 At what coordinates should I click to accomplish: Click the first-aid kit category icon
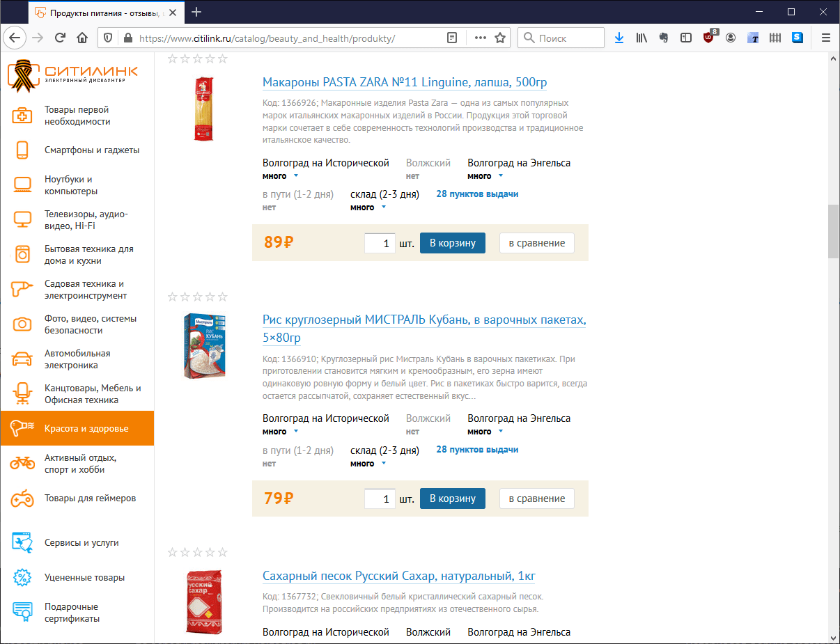[x=22, y=116]
